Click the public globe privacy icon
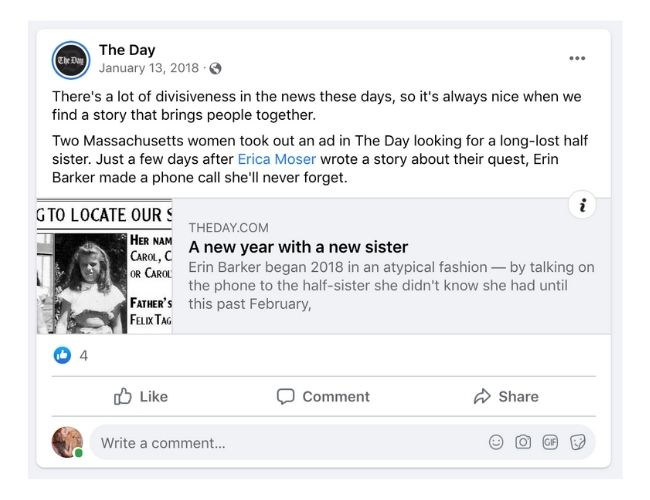This screenshot has height=500, width=650. (x=215, y=69)
